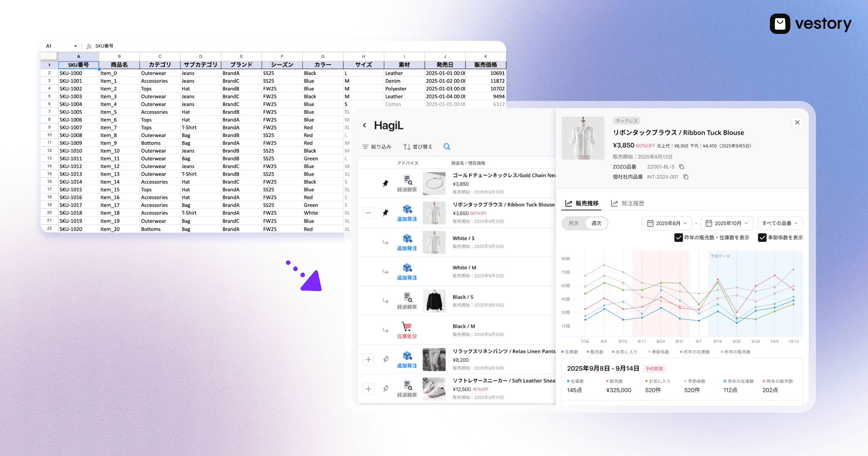Open the Relax Linen Pants thumbnail

click(434, 359)
